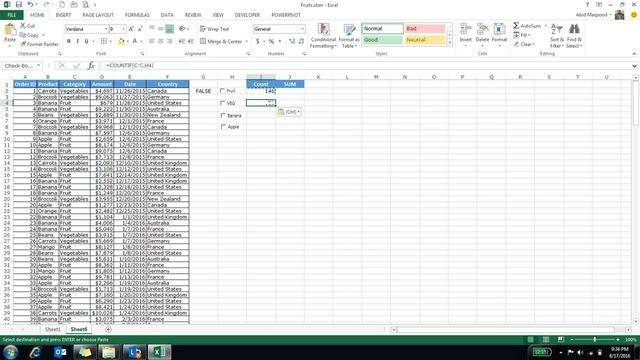Apply the Good cell style
This screenshot has width=640, height=360.
(x=382, y=40)
